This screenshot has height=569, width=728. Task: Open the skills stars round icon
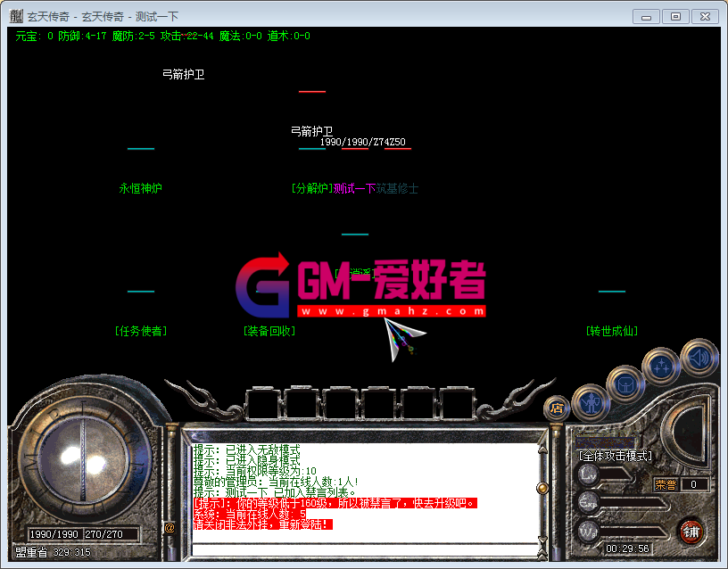pos(661,367)
